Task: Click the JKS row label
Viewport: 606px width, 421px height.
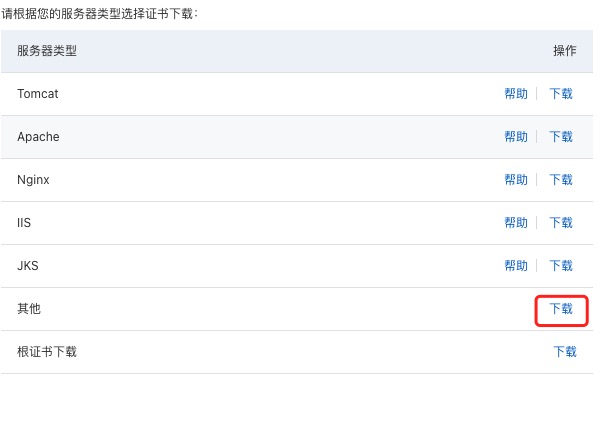Action: pos(28,266)
